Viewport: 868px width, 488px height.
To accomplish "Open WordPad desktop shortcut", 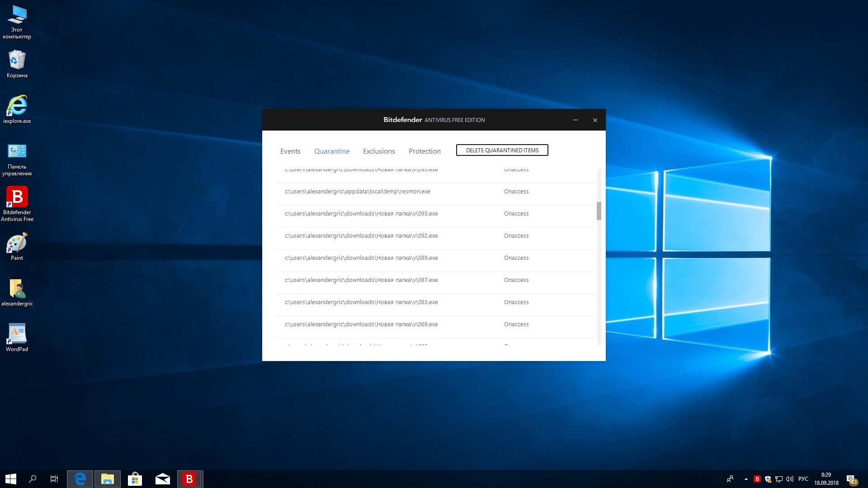I will (17, 334).
